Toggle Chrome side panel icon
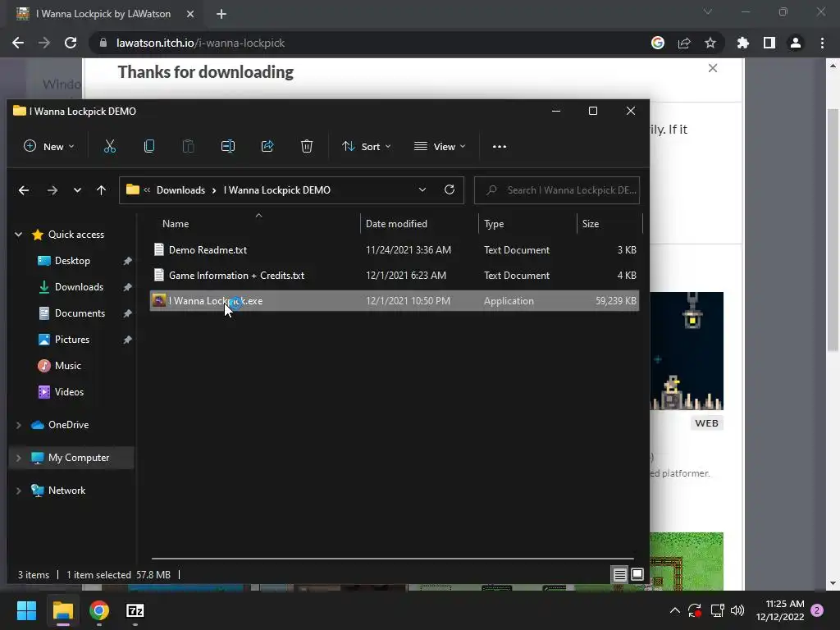This screenshot has height=630, width=840. click(x=769, y=43)
